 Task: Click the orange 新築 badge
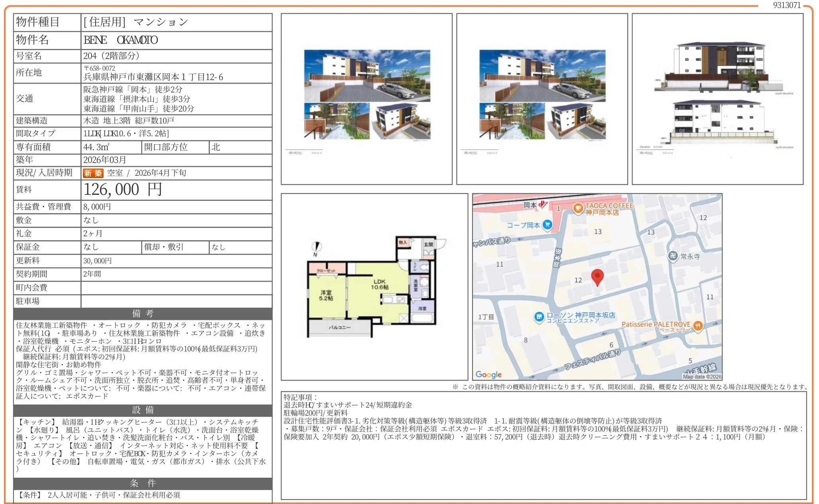click(93, 173)
